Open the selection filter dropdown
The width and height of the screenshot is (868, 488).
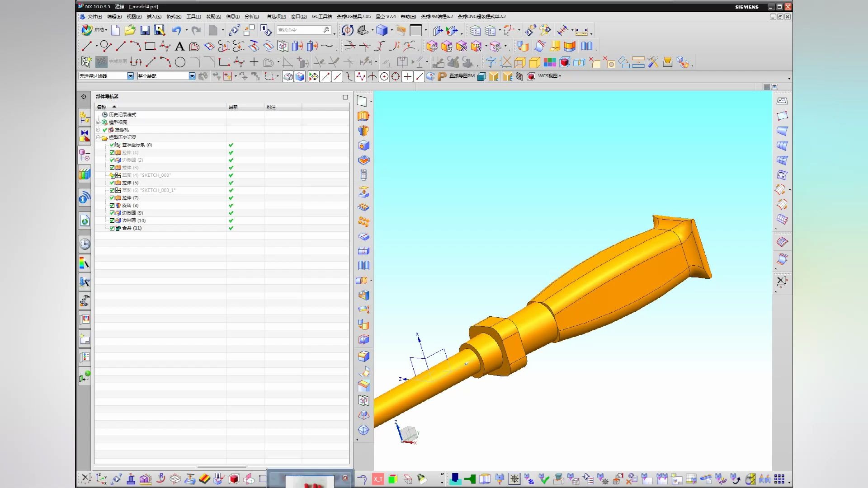pos(130,76)
